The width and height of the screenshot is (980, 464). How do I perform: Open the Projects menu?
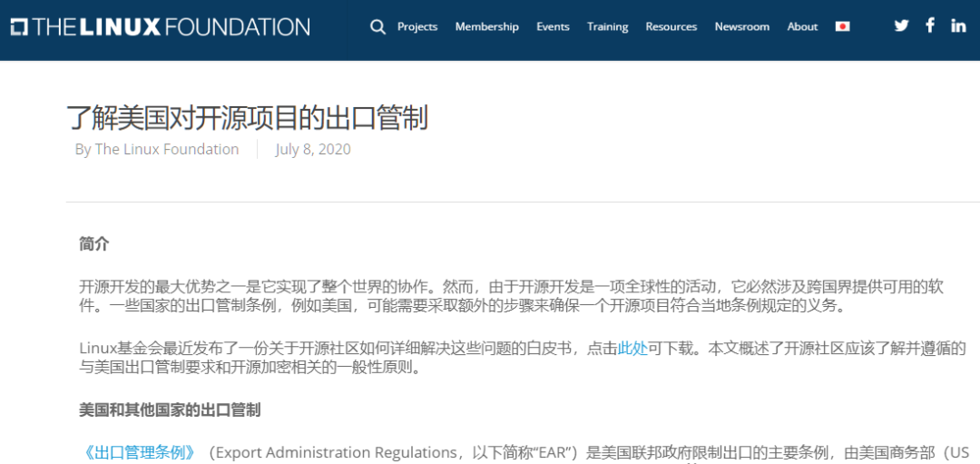417,27
